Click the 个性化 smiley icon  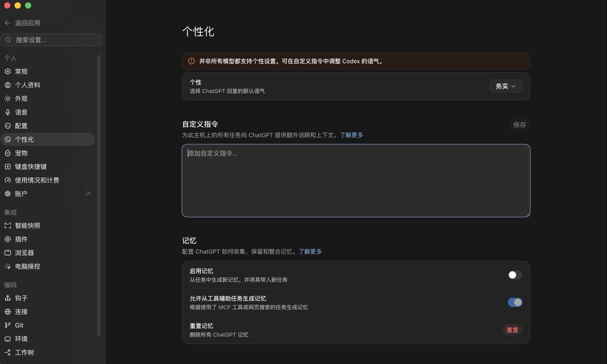(x=8, y=140)
